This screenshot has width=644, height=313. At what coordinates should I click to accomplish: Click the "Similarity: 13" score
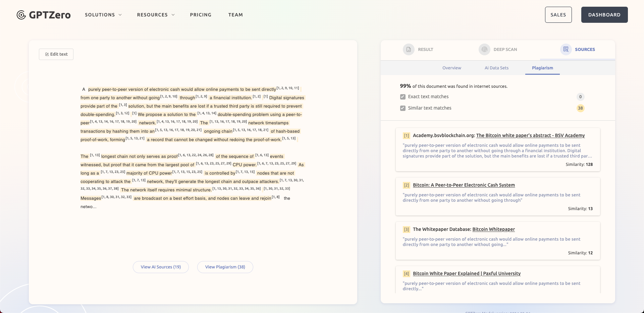pos(580,209)
